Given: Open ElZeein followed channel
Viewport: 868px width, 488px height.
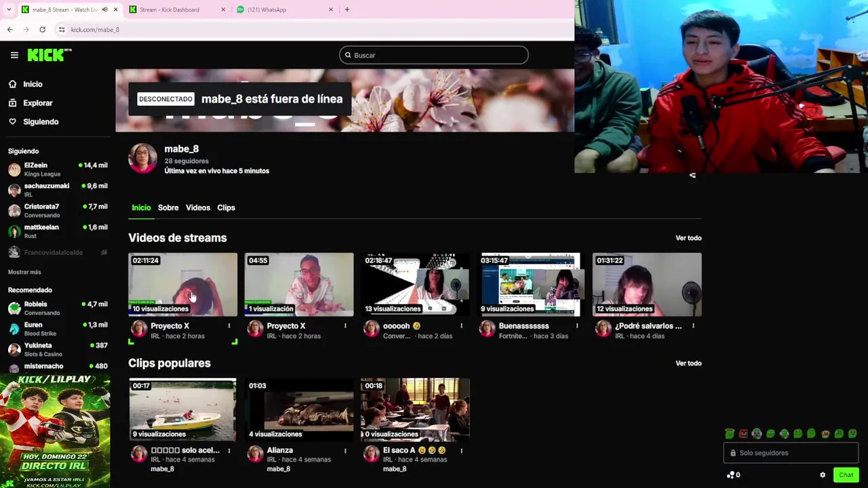Looking at the screenshot, I should pyautogui.click(x=58, y=169).
